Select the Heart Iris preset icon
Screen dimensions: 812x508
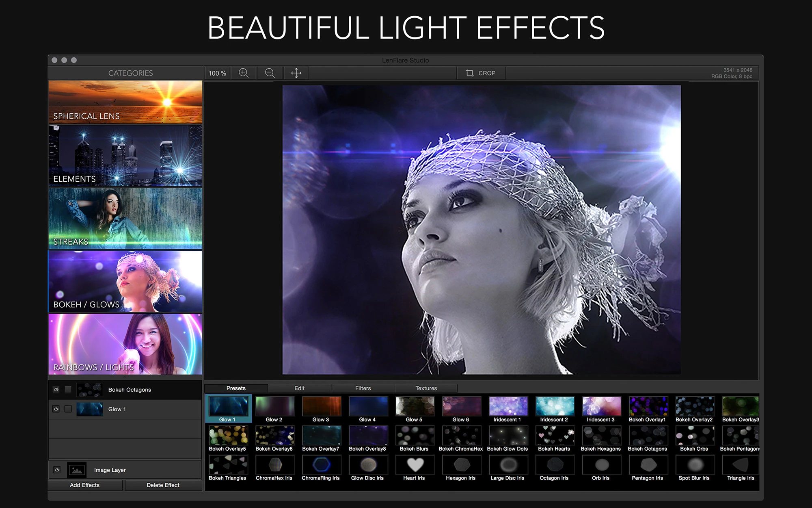(415, 465)
